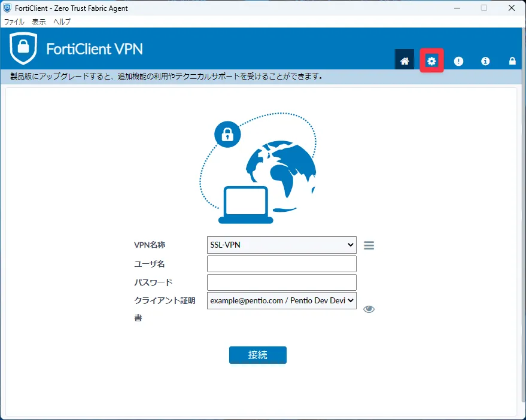Click the exclamation notifications icon
Screen dimensions: 526x420
click(x=458, y=61)
